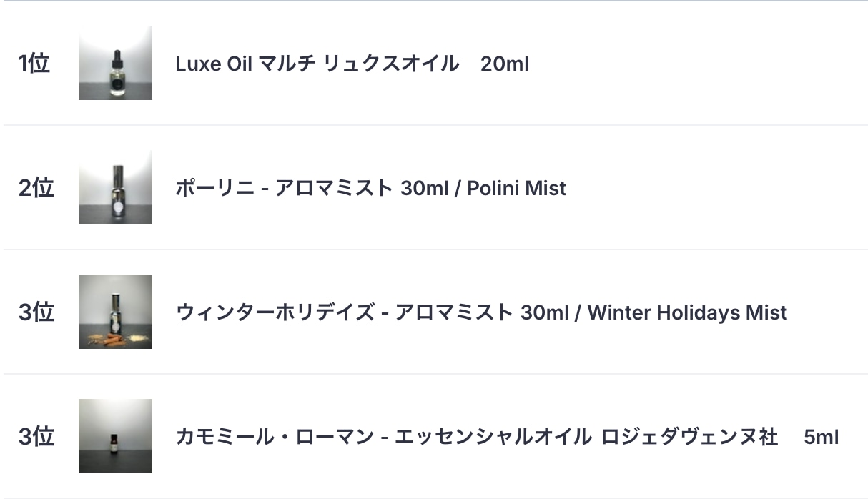Click the English name Winter Holidays Mist
The height and width of the screenshot is (499, 868).
point(687,312)
